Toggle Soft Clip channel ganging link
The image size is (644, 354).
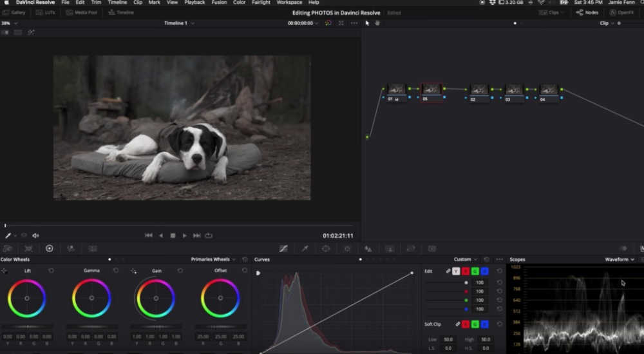[x=457, y=324]
